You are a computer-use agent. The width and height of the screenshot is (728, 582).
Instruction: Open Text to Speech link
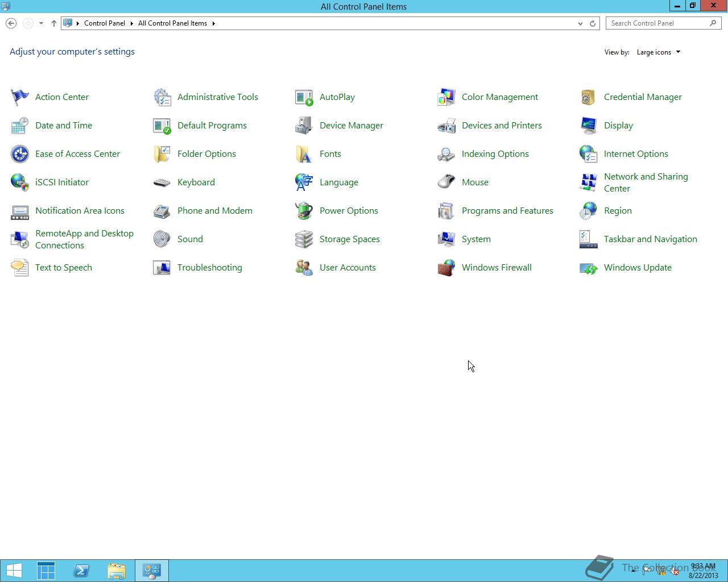63,268
